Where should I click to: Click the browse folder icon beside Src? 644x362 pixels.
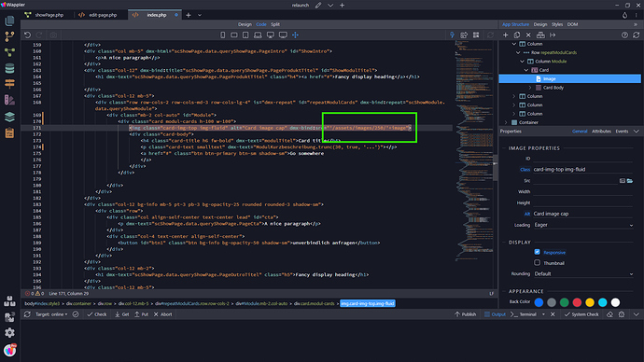(x=630, y=181)
